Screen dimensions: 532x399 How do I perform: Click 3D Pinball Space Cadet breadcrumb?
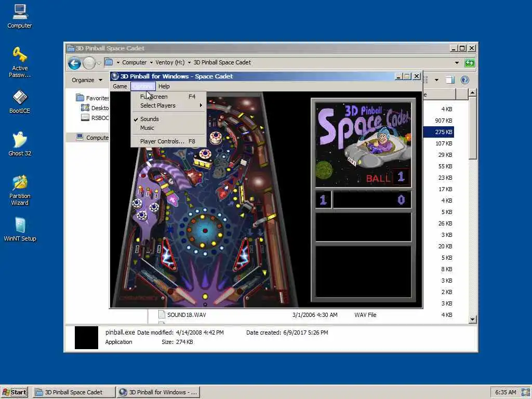click(x=222, y=62)
